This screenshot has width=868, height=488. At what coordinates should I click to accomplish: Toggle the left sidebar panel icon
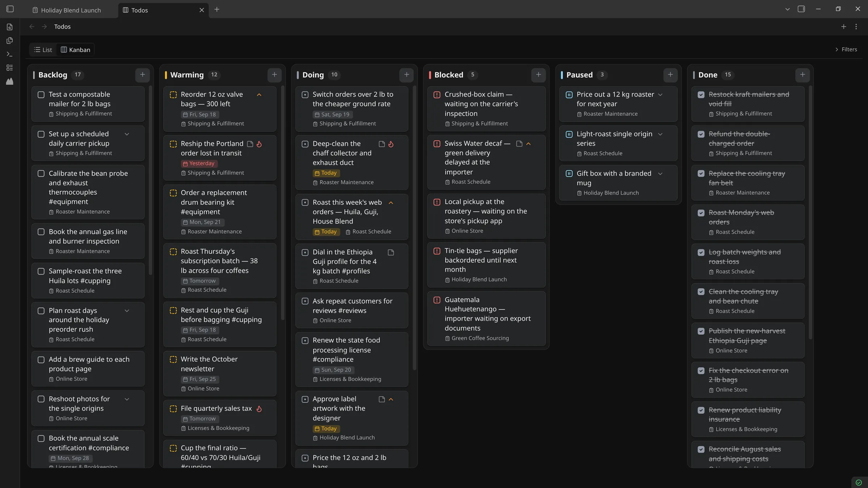pos(10,9)
